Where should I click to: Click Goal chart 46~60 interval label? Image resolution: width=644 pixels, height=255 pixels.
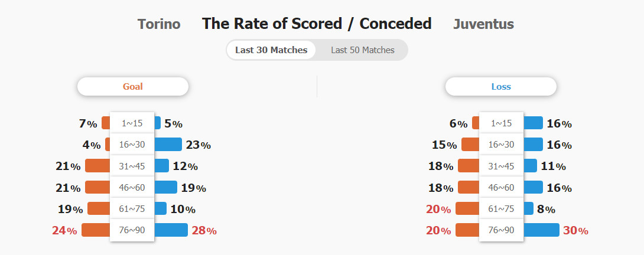pyautogui.click(x=132, y=187)
